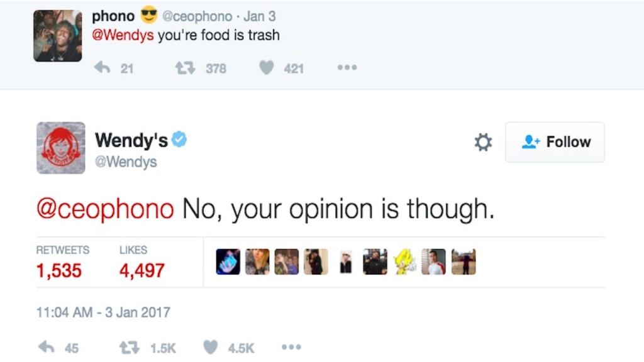Image resolution: width=644 pixels, height=362 pixels.
Task: Open the yellow cartoon character liker avatar
Action: (x=404, y=262)
